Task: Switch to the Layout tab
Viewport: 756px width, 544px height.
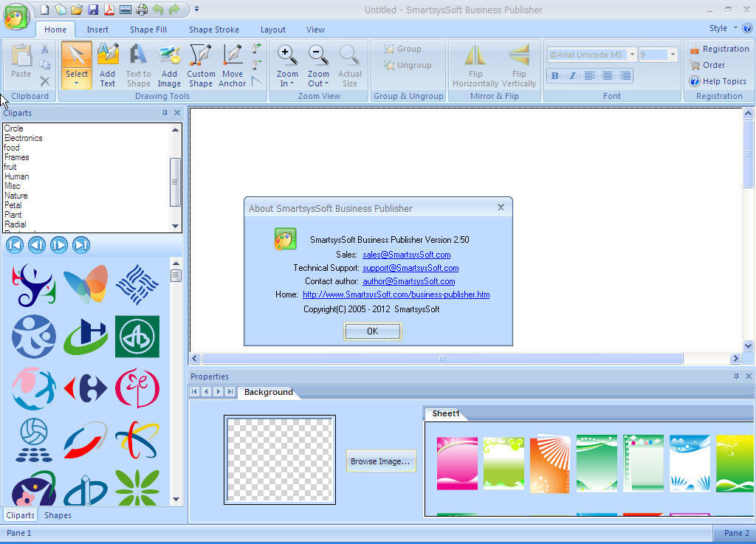Action: pyautogui.click(x=273, y=30)
